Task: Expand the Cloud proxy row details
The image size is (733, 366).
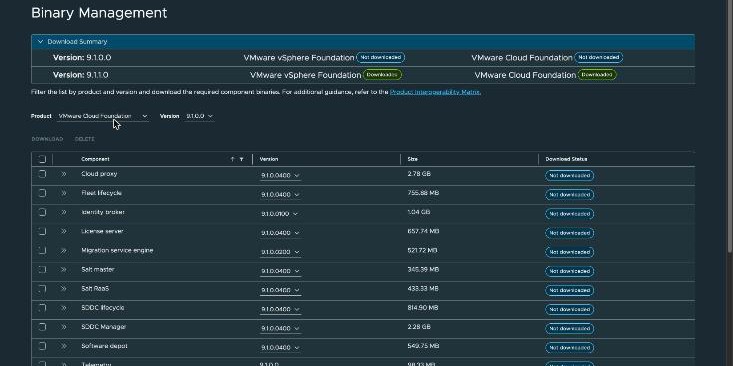Action: tap(64, 174)
